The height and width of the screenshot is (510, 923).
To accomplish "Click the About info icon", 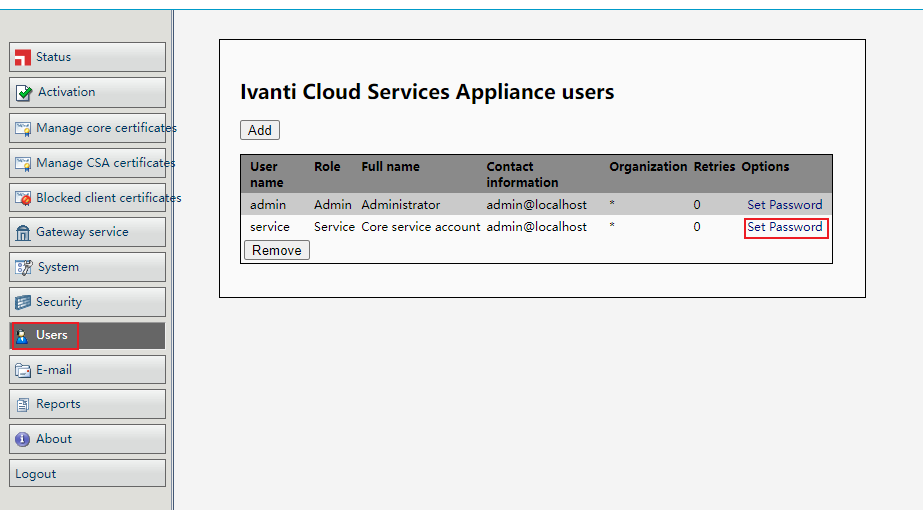I will (22, 439).
